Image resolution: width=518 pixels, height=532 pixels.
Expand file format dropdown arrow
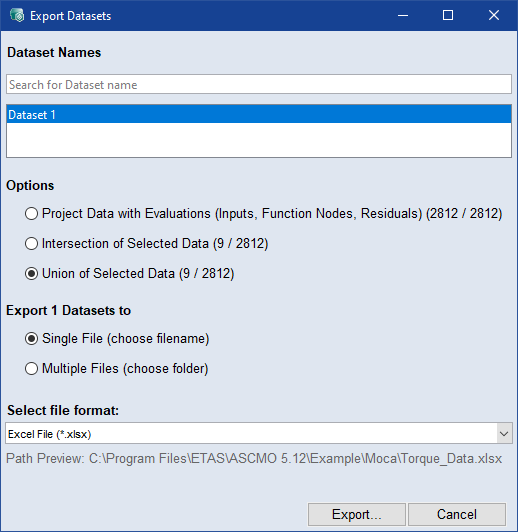[x=504, y=433]
